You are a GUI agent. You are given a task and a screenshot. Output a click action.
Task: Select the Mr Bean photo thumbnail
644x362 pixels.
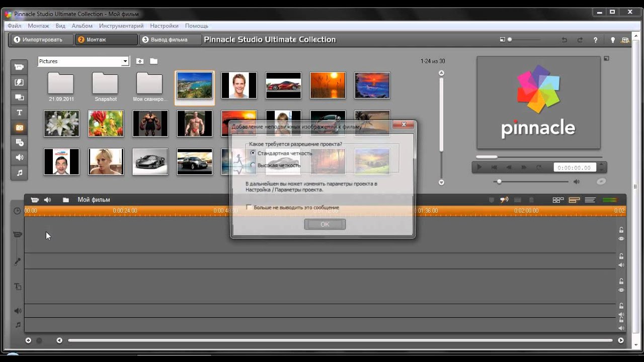pyautogui.click(x=61, y=161)
